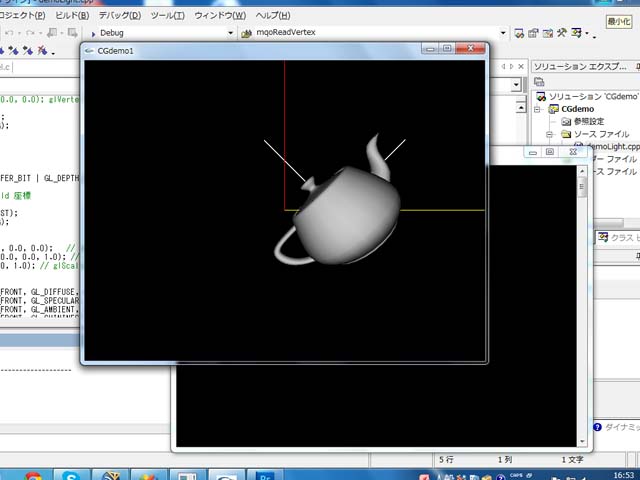Viewport: 640px width, 480px height.
Task: Open the Object Browser toolbar icon
Action: tap(548, 33)
